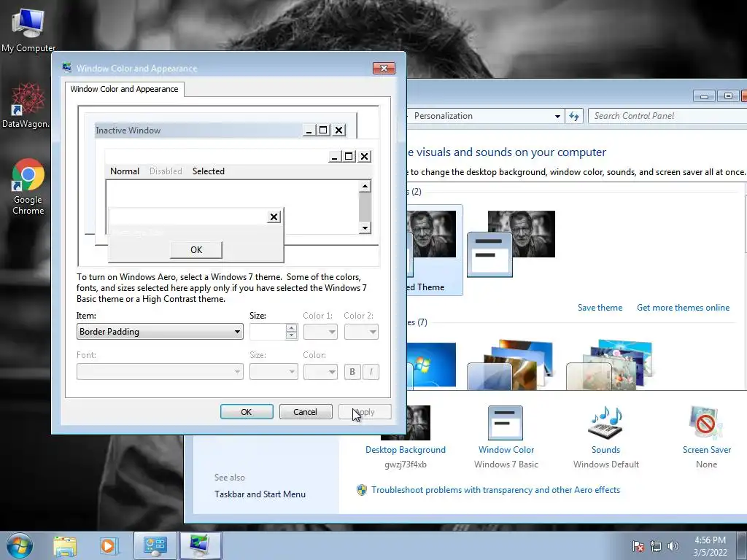Focus the Search Control Panel box
The image size is (747, 560).
667,116
